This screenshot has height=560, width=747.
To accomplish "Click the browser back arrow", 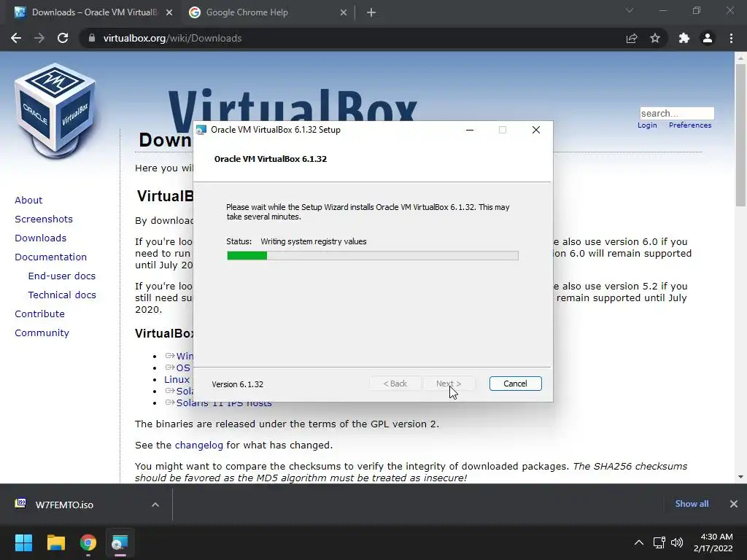I will (16, 38).
